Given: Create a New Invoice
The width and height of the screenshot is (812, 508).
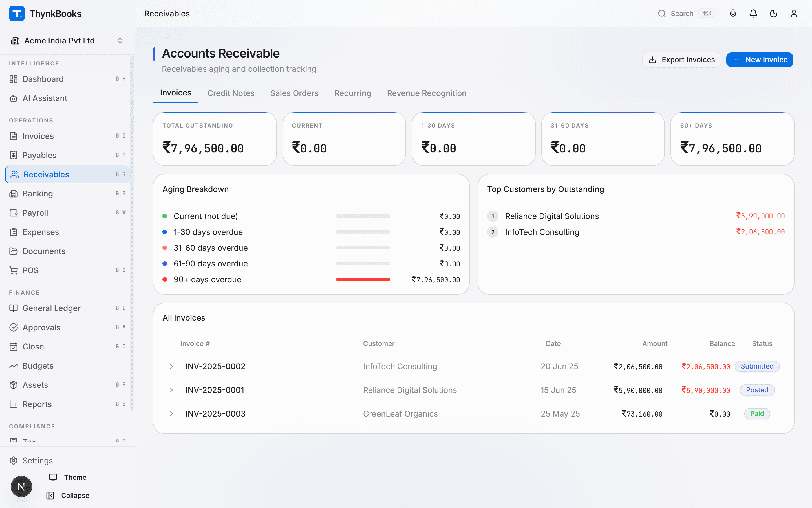Looking at the screenshot, I should pos(760,60).
